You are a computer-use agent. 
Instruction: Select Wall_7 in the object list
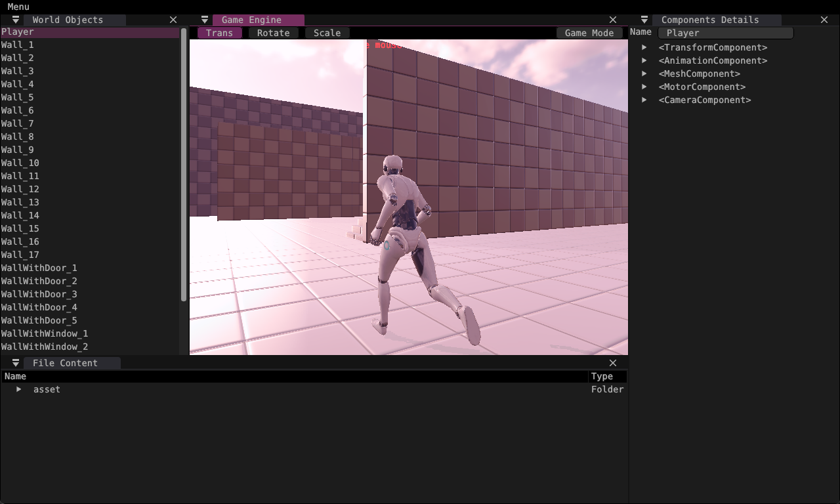click(x=90, y=123)
